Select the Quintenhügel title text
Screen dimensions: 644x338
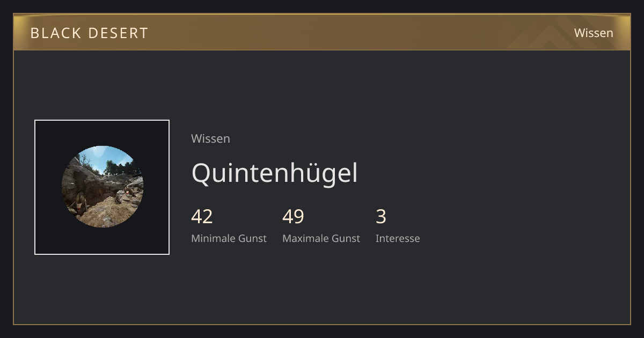tap(274, 173)
